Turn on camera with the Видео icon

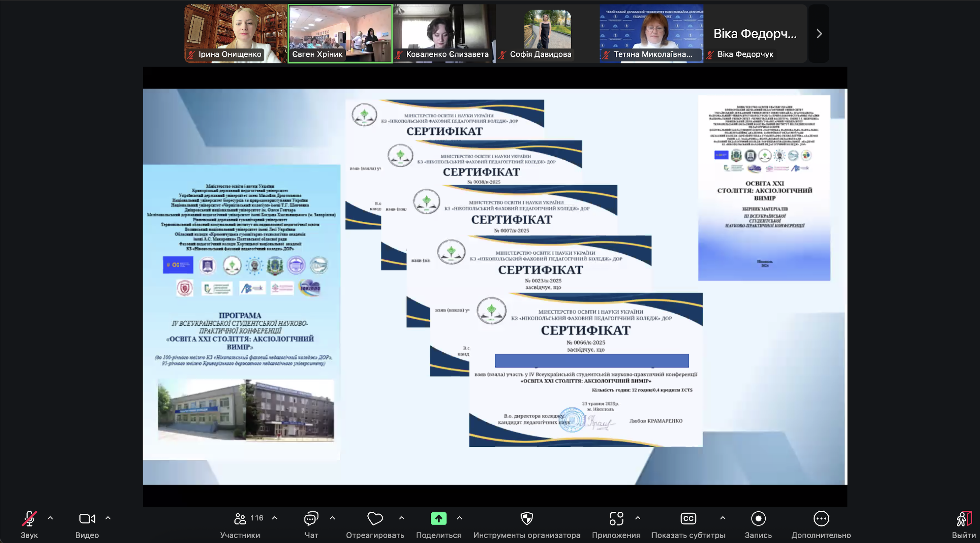[87, 519]
